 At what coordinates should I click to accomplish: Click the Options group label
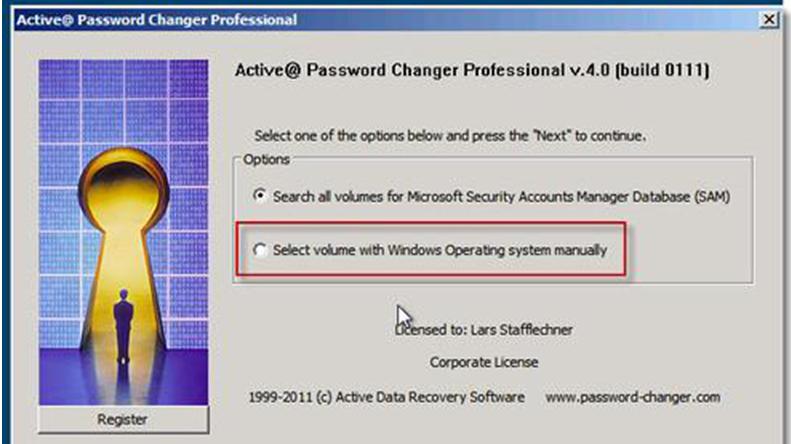[x=260, y=160]
